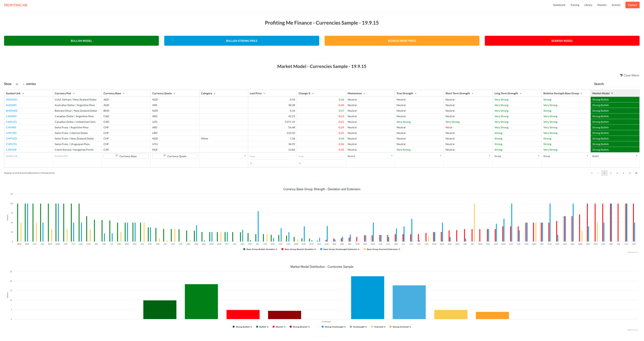
Task: Go to results page 2
Action: coord(611,173)
